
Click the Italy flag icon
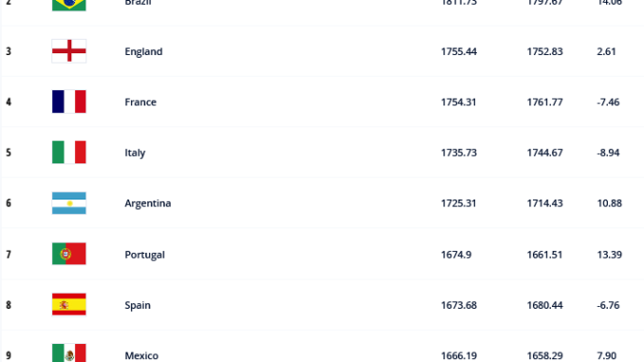point(69,152)
